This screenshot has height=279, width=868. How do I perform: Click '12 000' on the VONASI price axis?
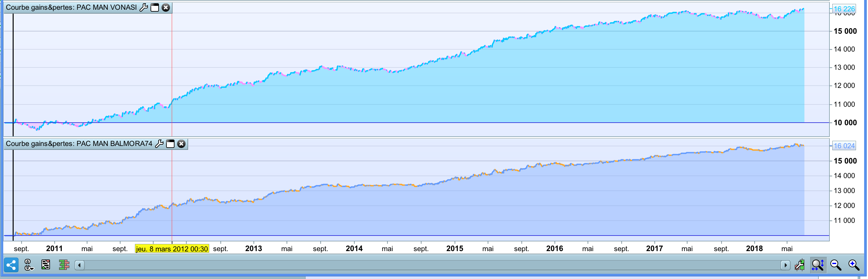pyautogui.click(x=844, y=86)
